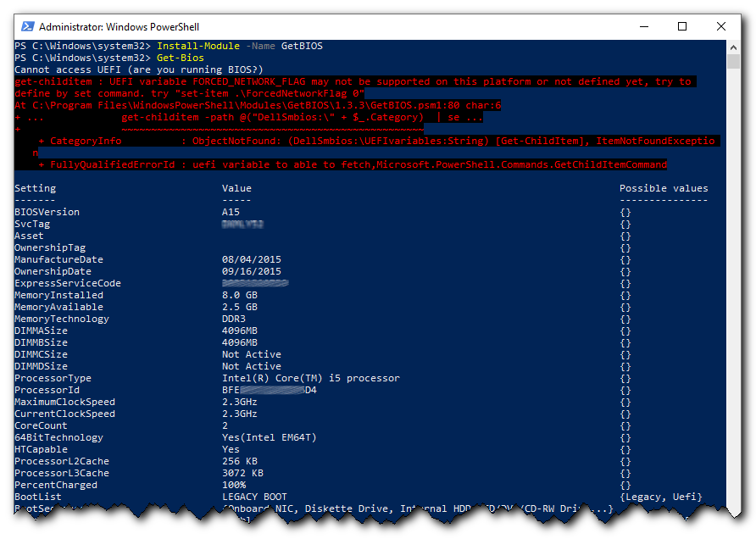
Task: Close the Administrator PowerShell window
Action: click(x=720, y=26)
